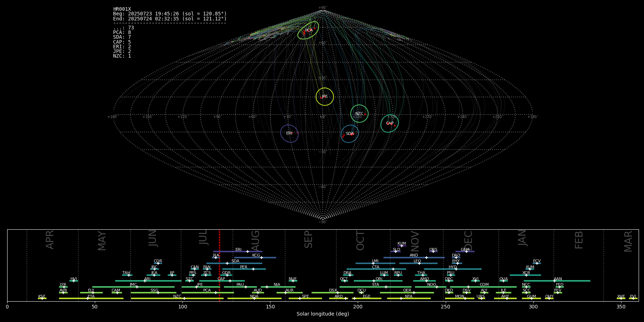Click the ORI shower label in the timeline
644x322 pixels.
tap(379, 279)
